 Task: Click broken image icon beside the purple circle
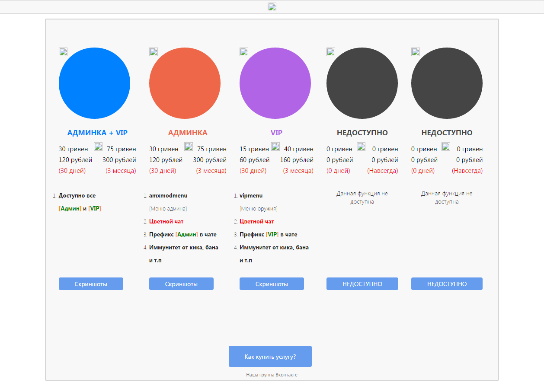(x=244, y=52)
